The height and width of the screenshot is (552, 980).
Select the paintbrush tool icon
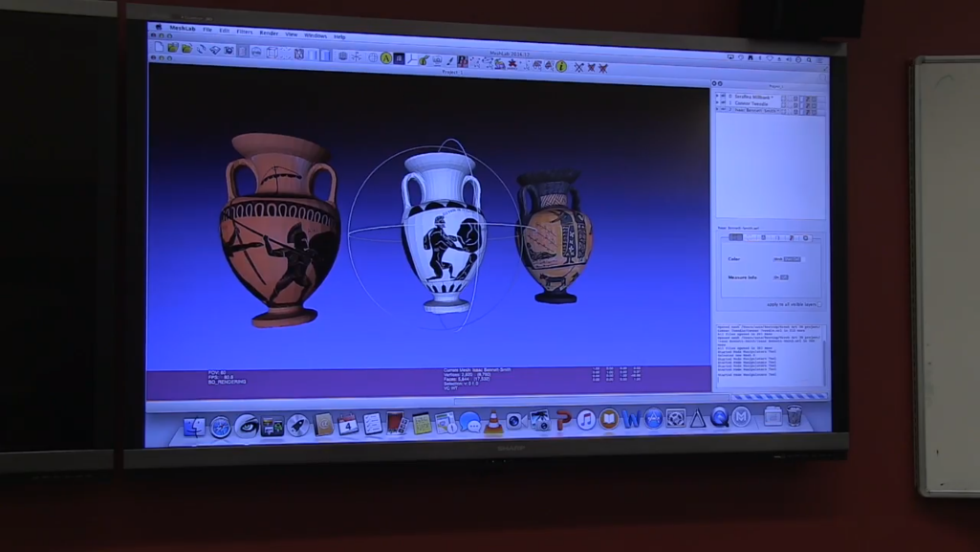tap(449, 61)
